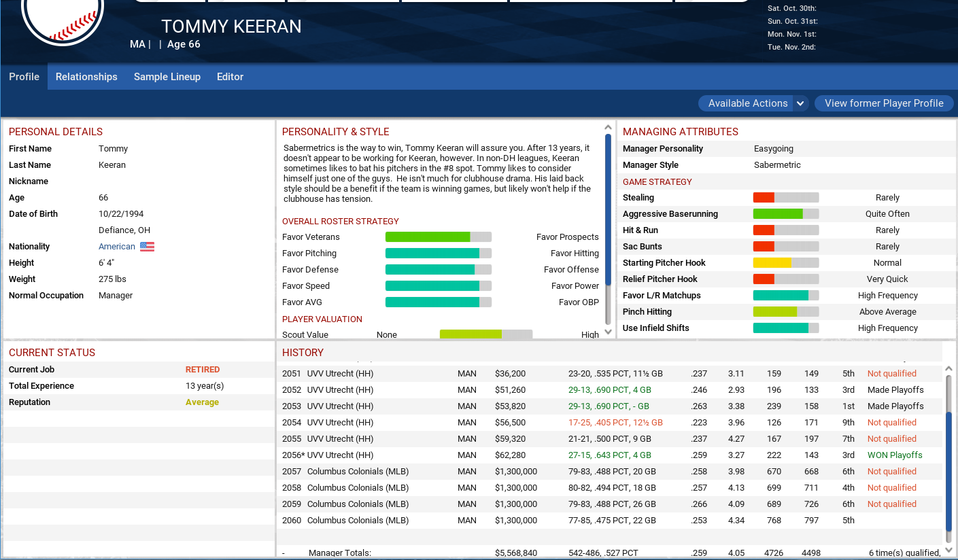
Task: Click the Starting Pitcher Hook bar
Action: [x=785, y=263]
